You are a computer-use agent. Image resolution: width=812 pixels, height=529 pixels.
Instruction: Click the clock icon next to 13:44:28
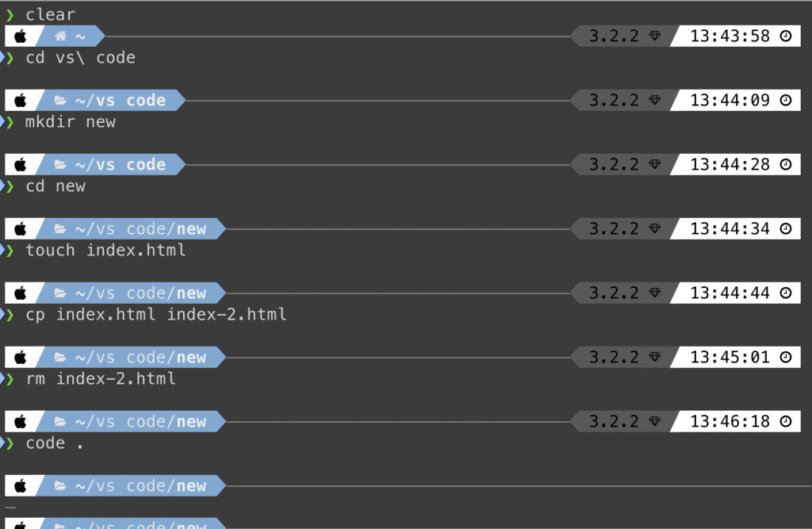(786, 164)
